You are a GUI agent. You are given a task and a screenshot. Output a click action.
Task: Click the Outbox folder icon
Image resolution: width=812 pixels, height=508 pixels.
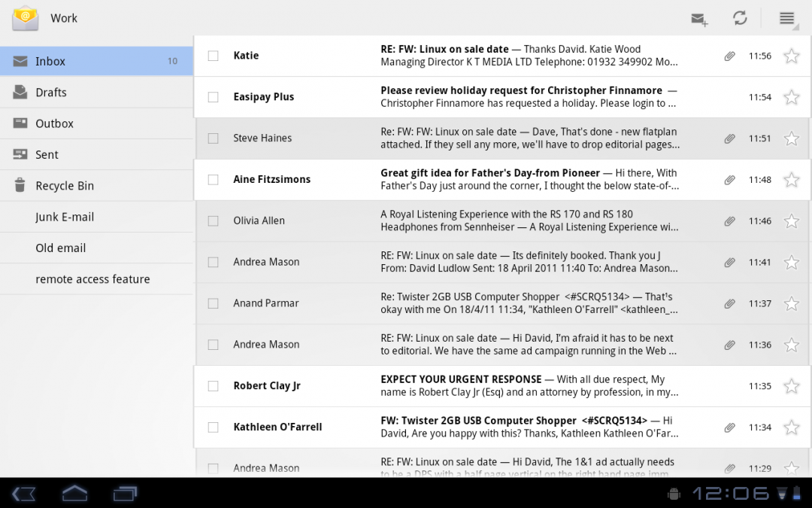[x=20, y=123]
